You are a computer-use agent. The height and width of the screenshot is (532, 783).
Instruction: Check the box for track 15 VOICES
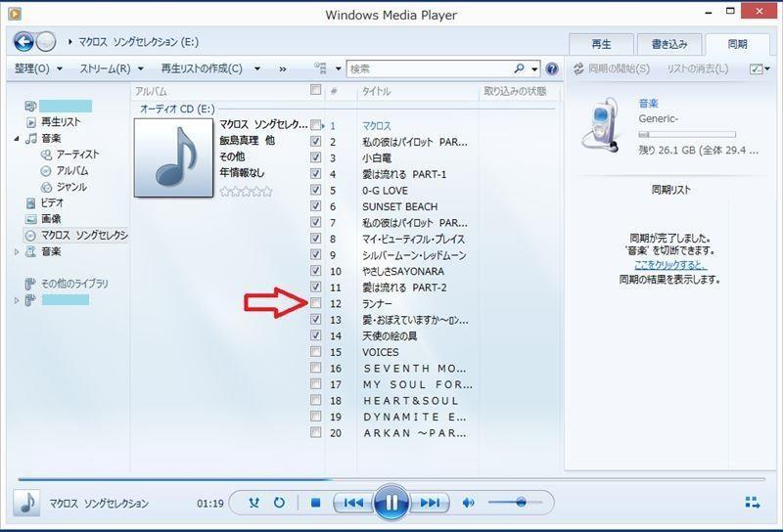315,351
